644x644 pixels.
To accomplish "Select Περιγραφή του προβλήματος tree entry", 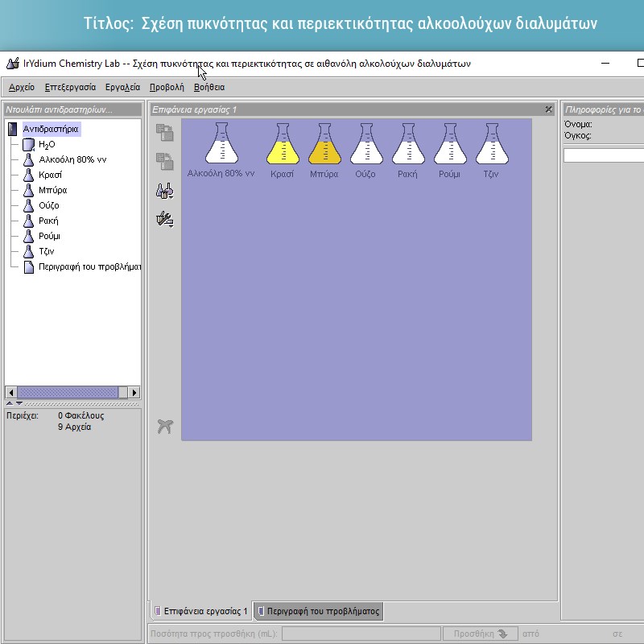I will 89,267.
